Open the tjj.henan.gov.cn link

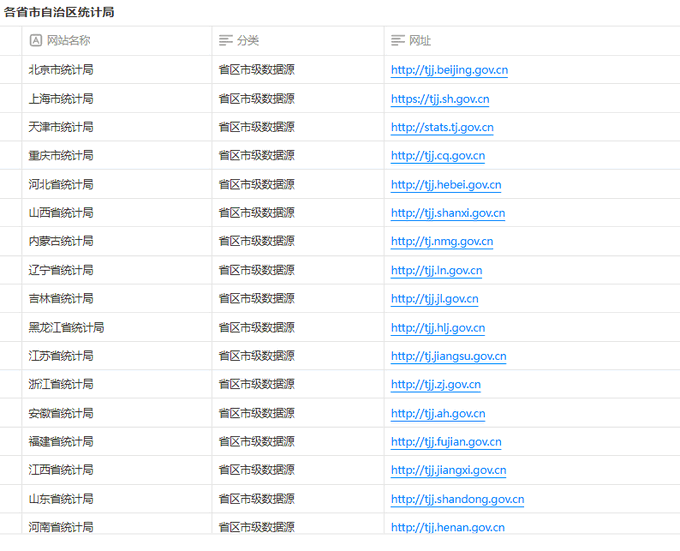click(448, 527)
